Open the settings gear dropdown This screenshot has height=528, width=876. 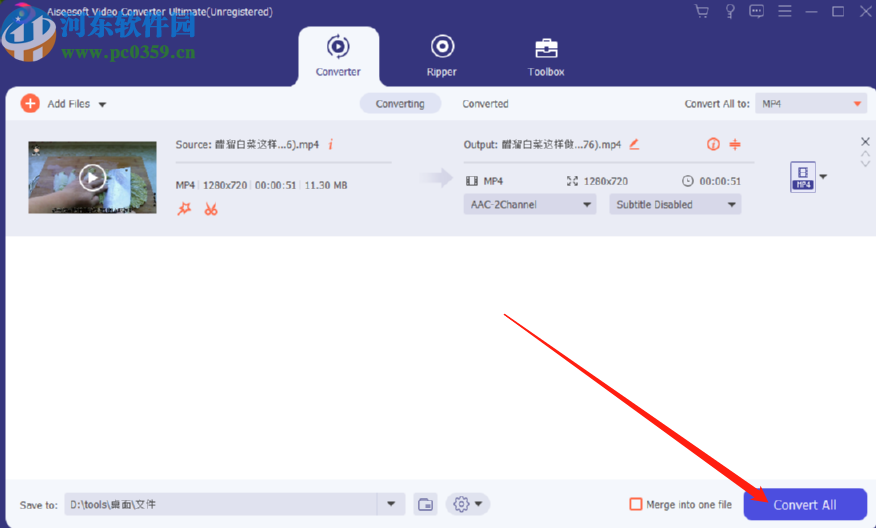tap(468, 504)
